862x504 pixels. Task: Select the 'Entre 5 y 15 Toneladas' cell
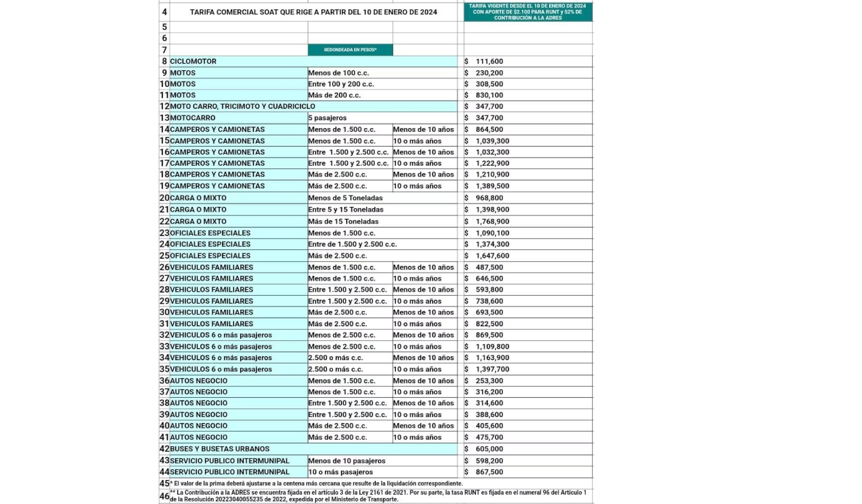click(382, 210)
